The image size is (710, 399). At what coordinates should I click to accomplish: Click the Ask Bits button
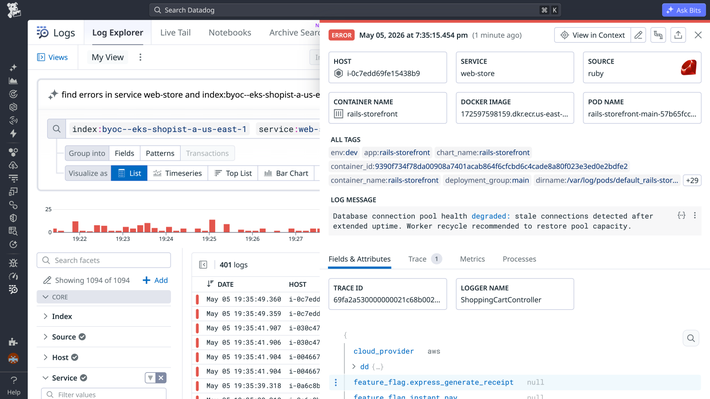pos(684,10)
